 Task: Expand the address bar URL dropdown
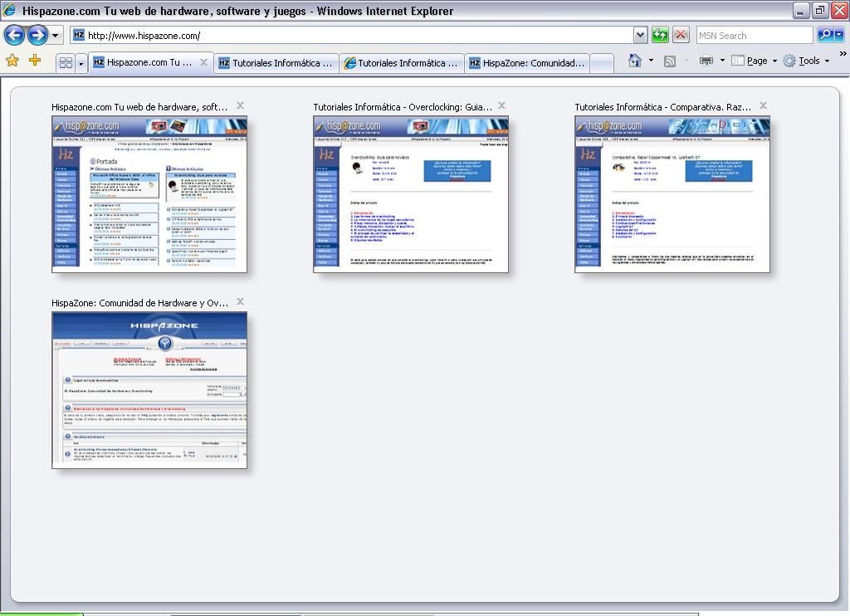pyautogui.click(x=640, y=35)
